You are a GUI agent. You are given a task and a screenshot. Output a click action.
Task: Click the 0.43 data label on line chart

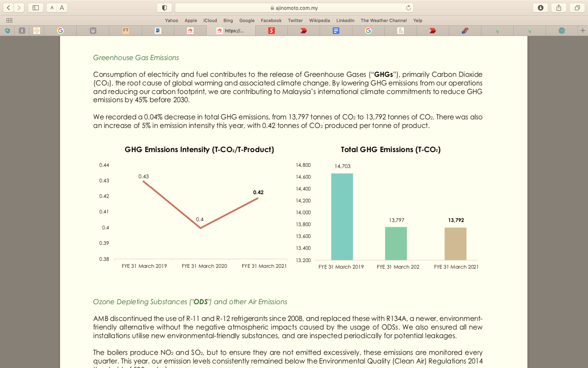coord(143,177)
